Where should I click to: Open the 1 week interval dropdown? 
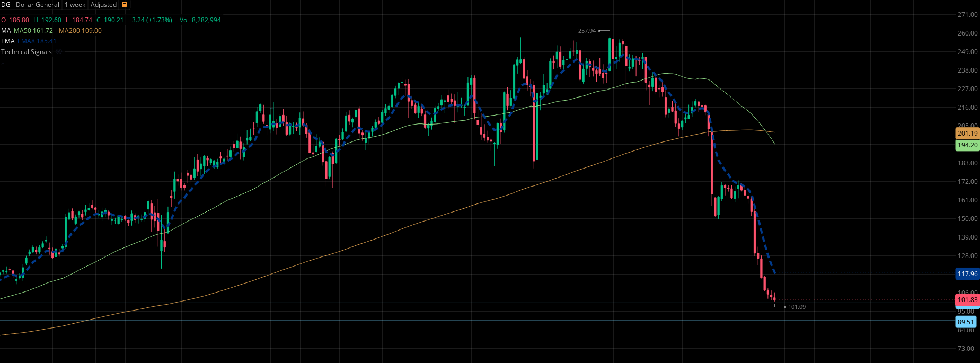pos(75,5)
